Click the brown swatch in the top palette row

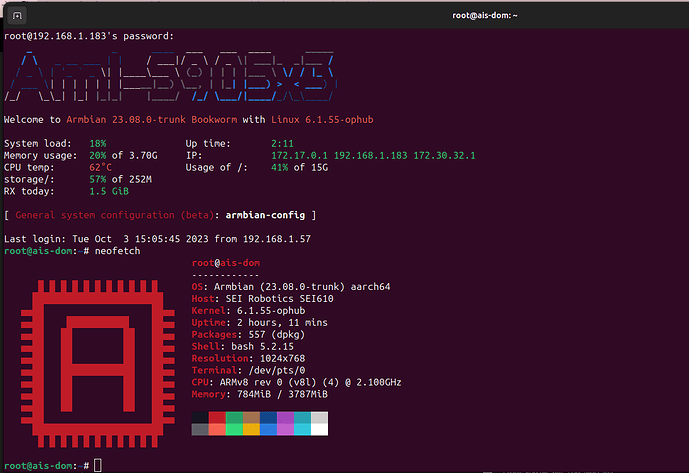point(251,418)
